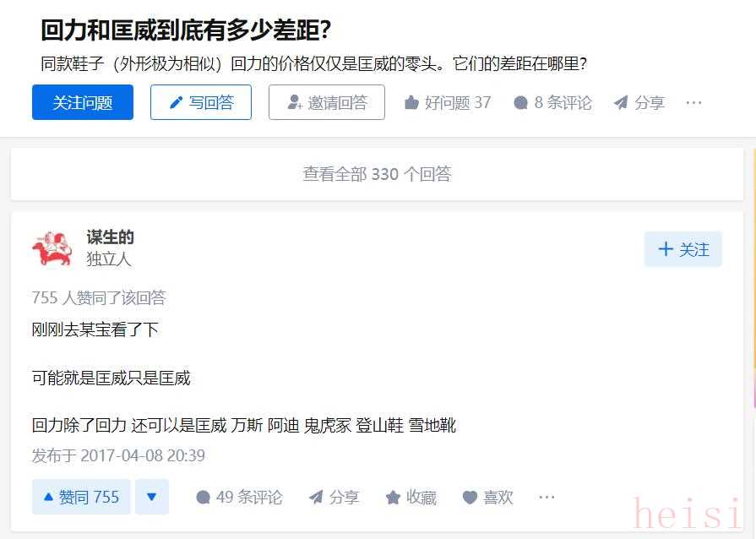Viewport: 756px width, 539px height.
Task: Follow the author with + 关注 button
Action: click(x=683, y=249)
